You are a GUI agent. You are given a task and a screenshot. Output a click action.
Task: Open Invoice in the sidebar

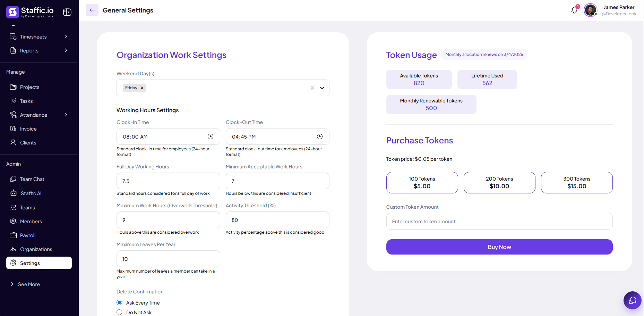tap(39, 128)
